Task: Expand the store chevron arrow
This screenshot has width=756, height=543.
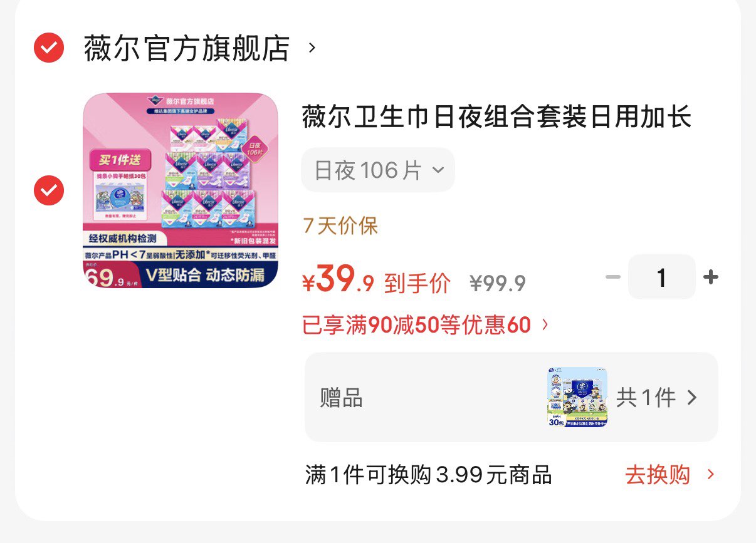Action: (x=312, y=48)
